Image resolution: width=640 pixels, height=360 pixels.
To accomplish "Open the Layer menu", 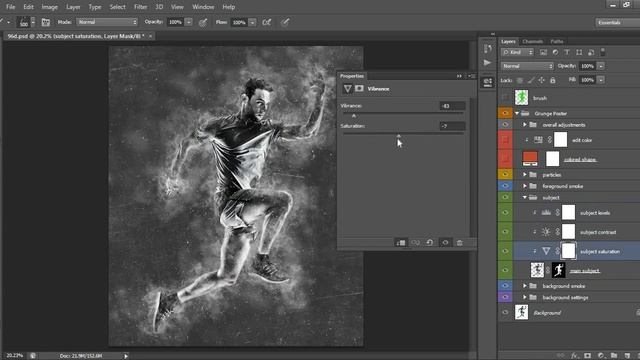I will (x=73, y=7).
